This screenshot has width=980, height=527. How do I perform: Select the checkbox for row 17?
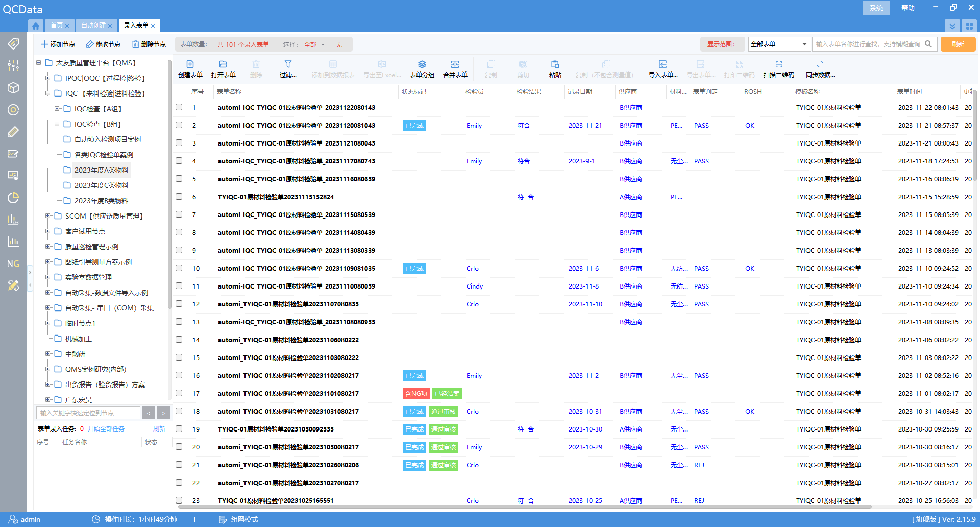tap(179, 393)
